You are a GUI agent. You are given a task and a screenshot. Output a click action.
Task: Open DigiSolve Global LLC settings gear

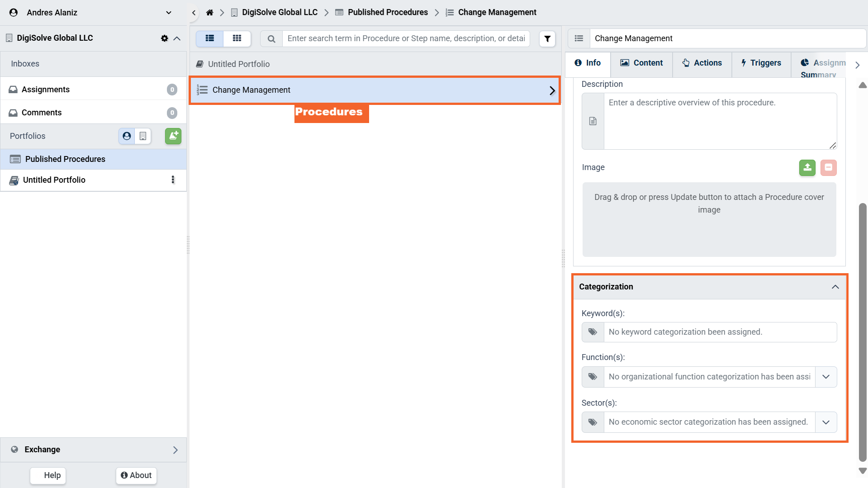[164, 38]
